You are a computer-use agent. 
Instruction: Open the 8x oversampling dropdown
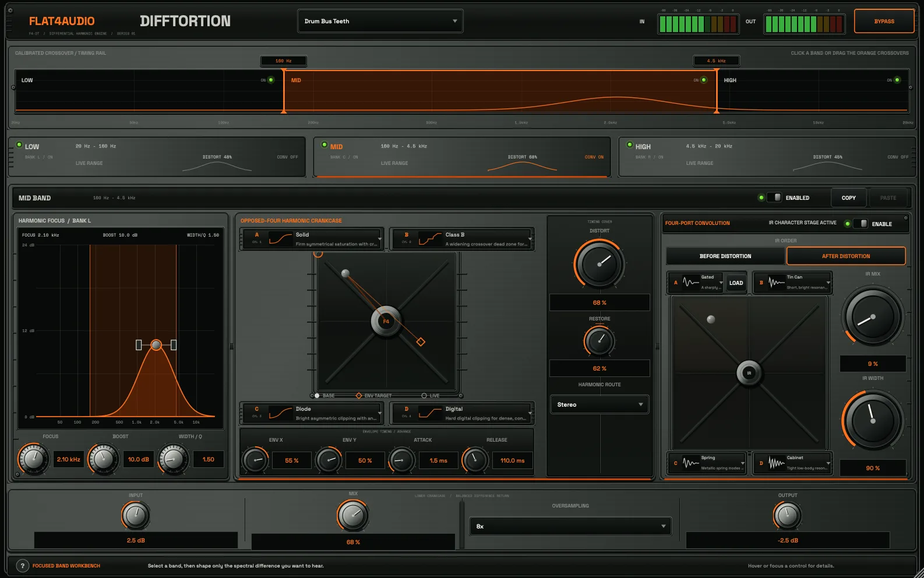[570, 526]
